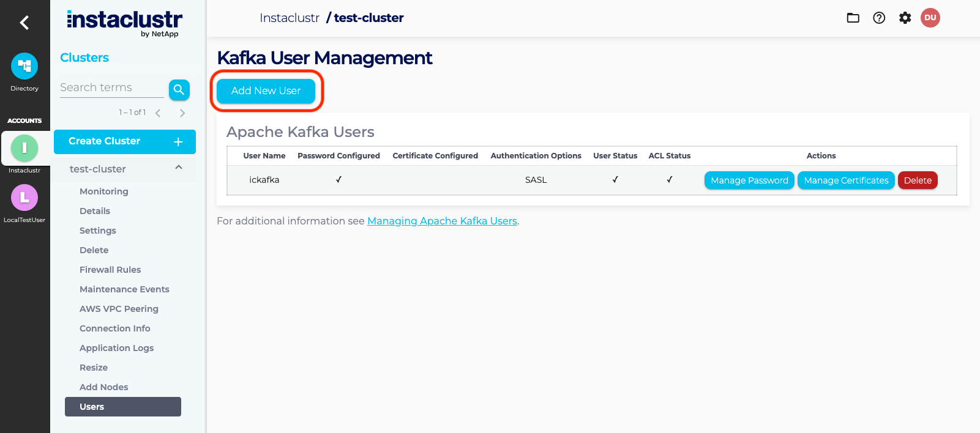Viewport: 980px width, 433px height.
Task: Open the settings gear icon
Action: click(905, 18)
